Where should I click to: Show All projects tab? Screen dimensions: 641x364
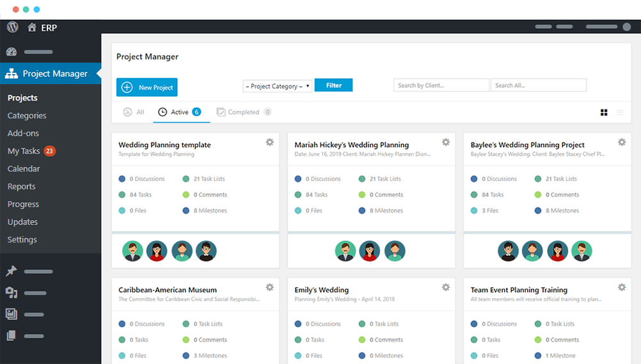[134, 112]
